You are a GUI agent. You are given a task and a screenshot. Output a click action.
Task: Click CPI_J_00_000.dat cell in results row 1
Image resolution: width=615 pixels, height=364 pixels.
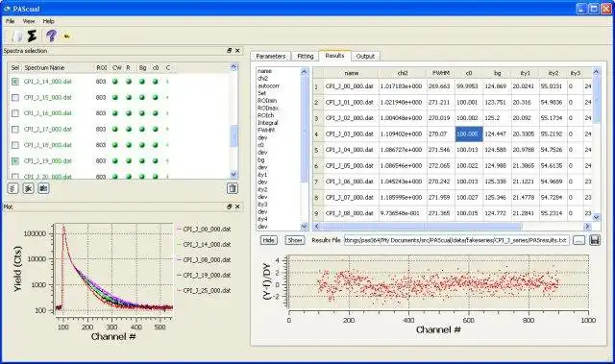pos(351,86)
